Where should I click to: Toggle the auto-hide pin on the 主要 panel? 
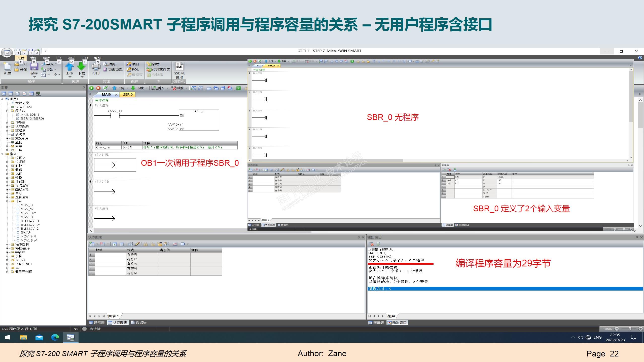point(84,88)
